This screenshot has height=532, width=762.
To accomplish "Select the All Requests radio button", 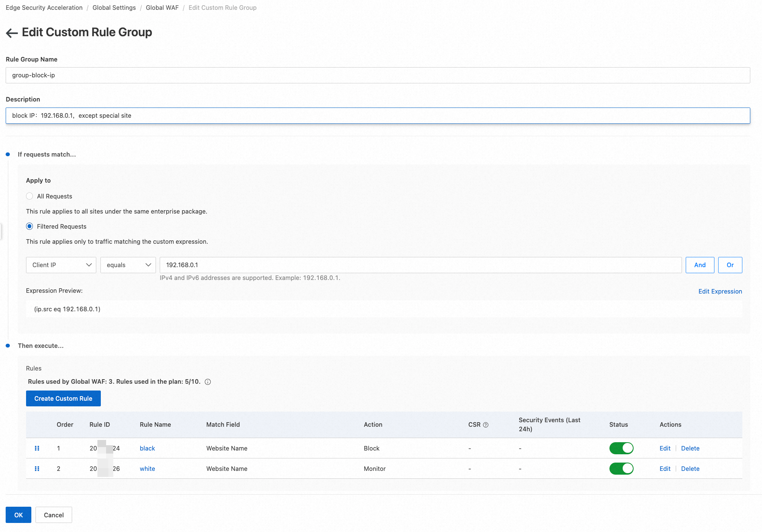I will [29, 196].
